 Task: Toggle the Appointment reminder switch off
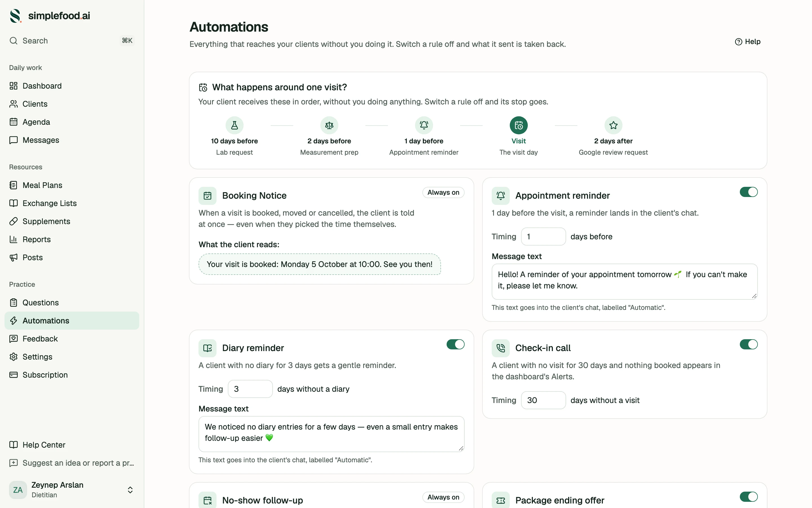(749, 192)
